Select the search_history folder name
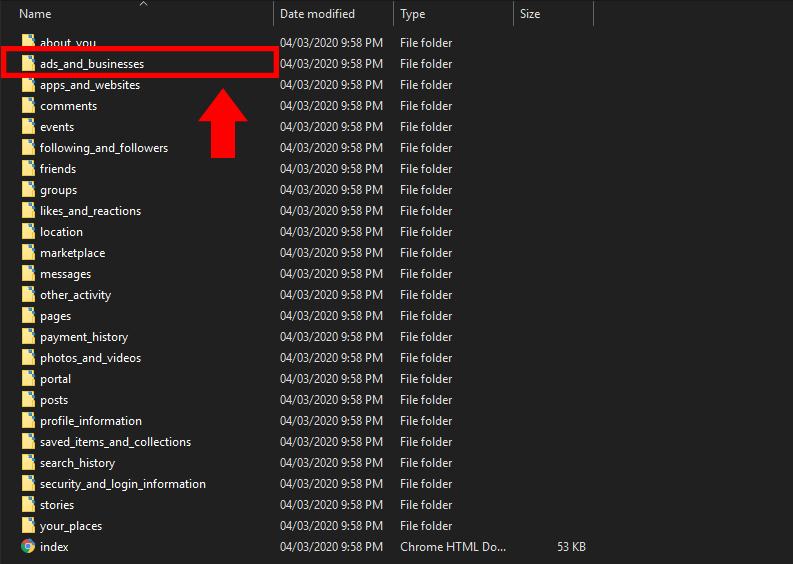The width and height of the screenshot is (793, 564). pos(77,463)
